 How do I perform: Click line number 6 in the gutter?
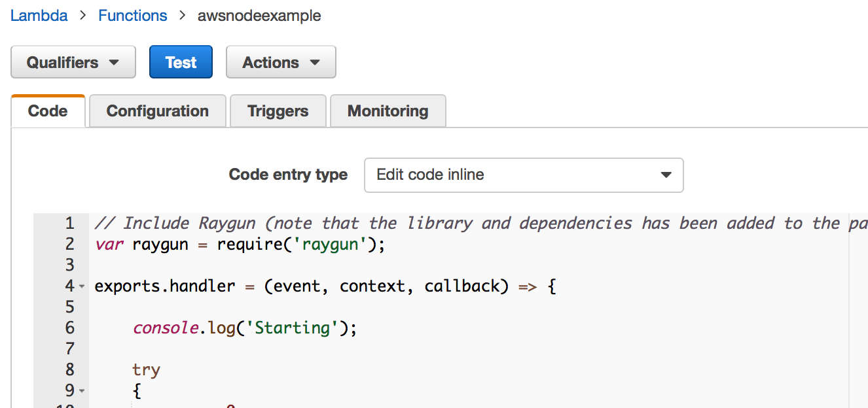pos(70,328)
